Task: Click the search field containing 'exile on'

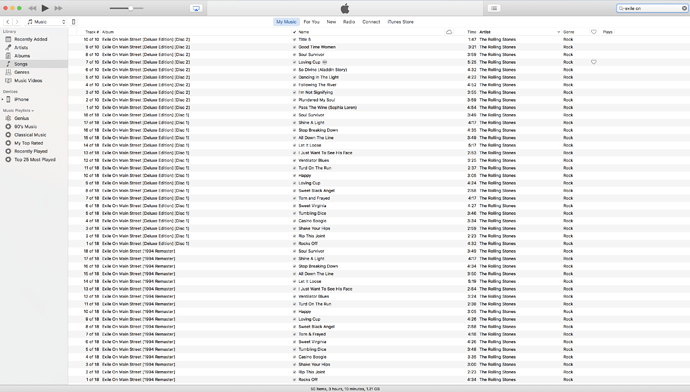Action: [x=651, y=8]
